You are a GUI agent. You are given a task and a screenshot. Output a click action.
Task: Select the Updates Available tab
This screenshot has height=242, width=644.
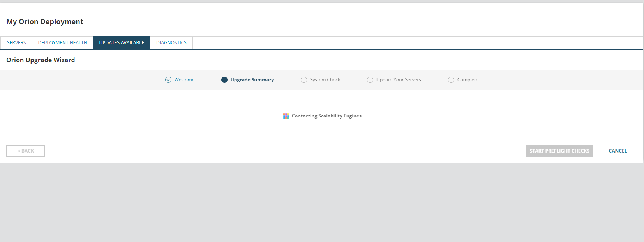[x=122, y=43]
